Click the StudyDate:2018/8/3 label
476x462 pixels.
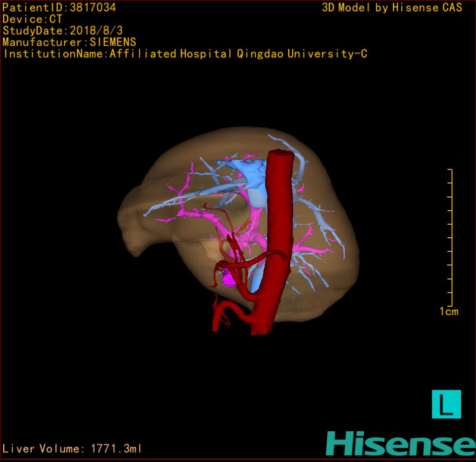(x=62, y=31)
